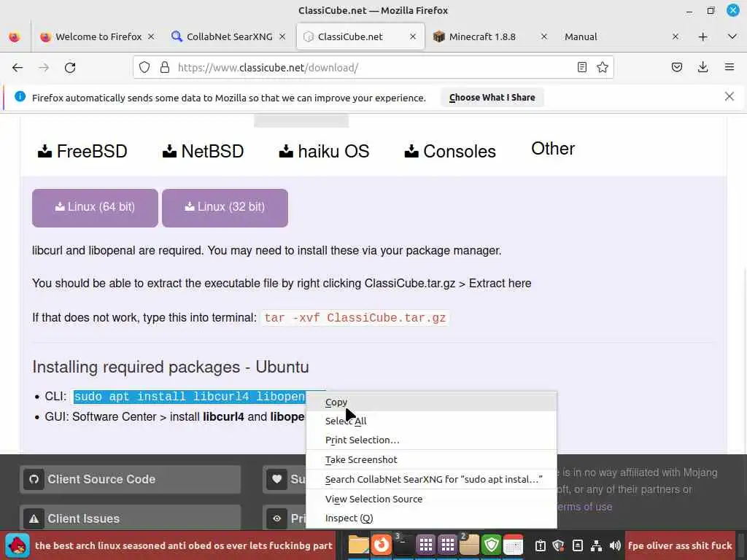Reload the ClassiCube download page
Viewport: 747px width, 560px height.
pyautogui.click(x=70, y=68)
